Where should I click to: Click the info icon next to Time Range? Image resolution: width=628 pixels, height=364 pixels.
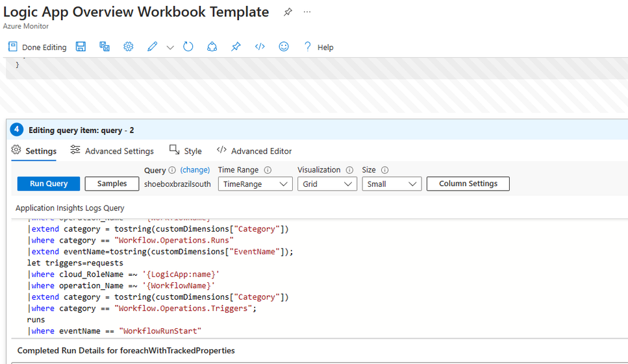[268, 170]
